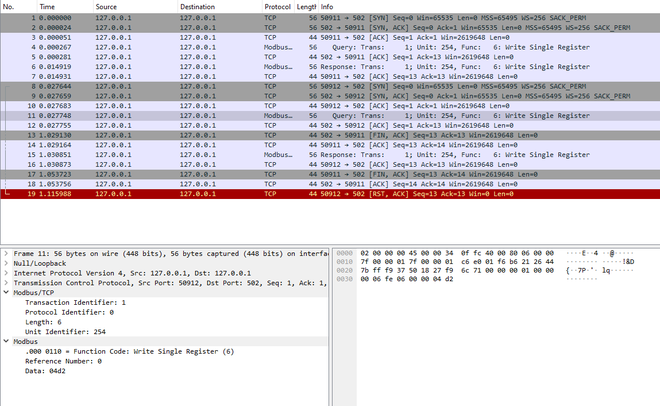
Task: Select packet 13 with FIN, ACK flags
Action: point(330,135)
